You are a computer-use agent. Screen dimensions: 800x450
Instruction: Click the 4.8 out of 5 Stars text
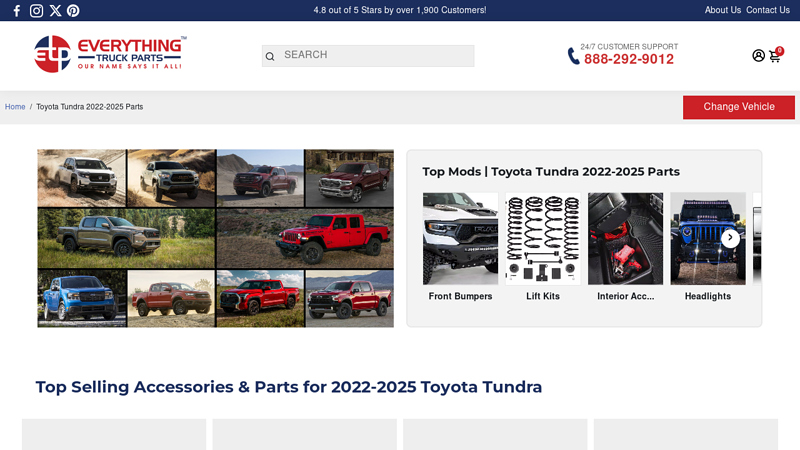pos(399,10)
